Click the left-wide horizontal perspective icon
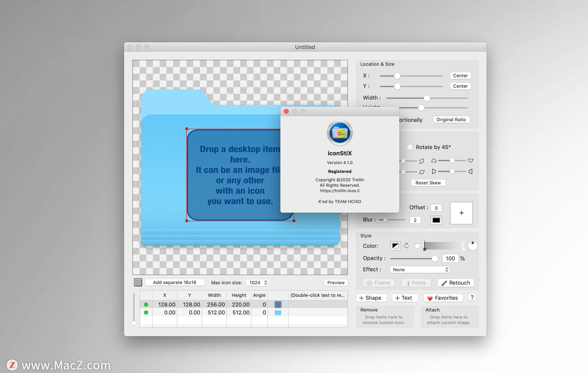Viewport: 588px width, 373px height. [434, 172]
